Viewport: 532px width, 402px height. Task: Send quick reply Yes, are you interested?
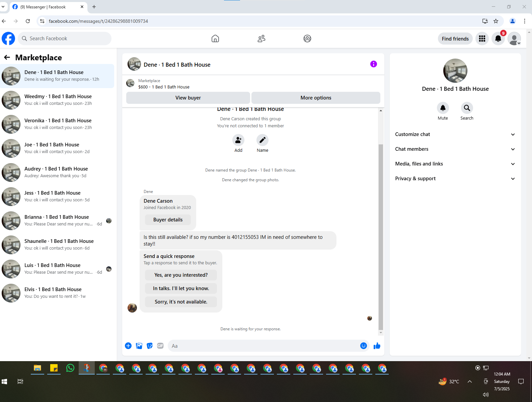pos(181,275)
